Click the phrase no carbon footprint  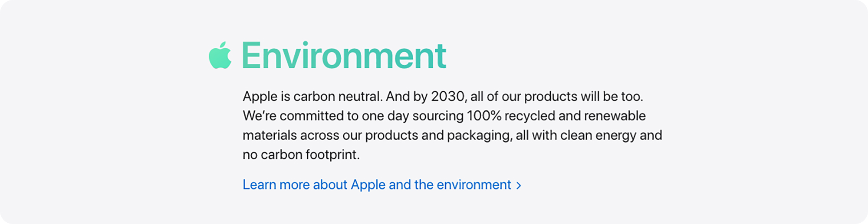(x=301, y=154)
